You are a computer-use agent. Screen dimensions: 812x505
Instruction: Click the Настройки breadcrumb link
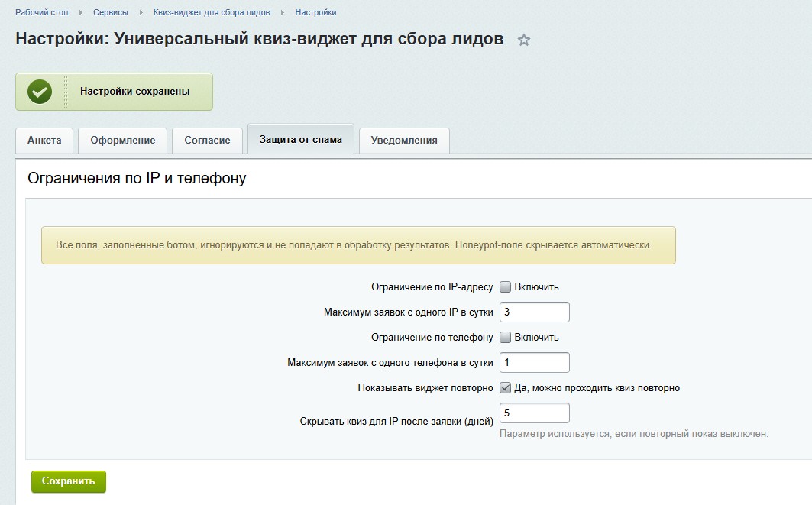pos(315,12)
